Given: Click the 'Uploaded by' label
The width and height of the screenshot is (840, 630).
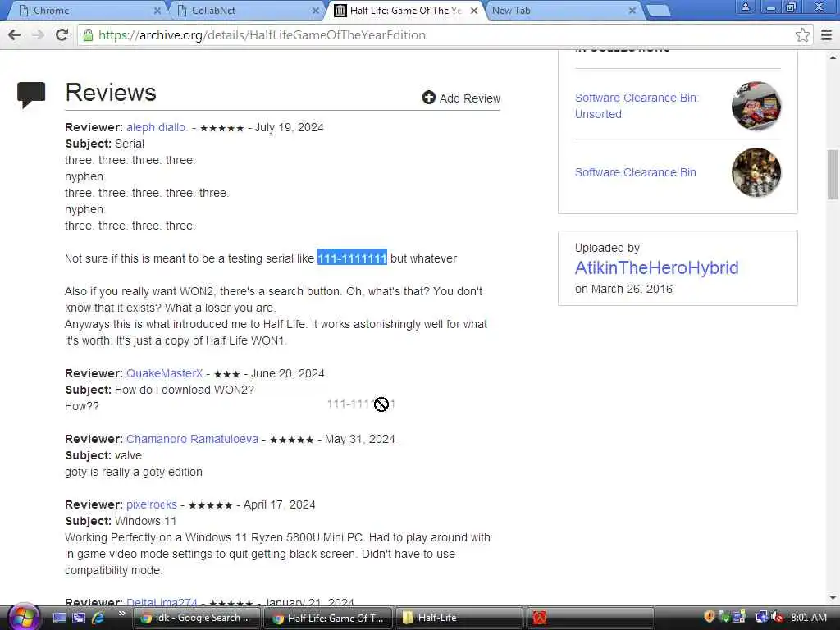Looking at the screenshot, I should [x=607, y=248].
